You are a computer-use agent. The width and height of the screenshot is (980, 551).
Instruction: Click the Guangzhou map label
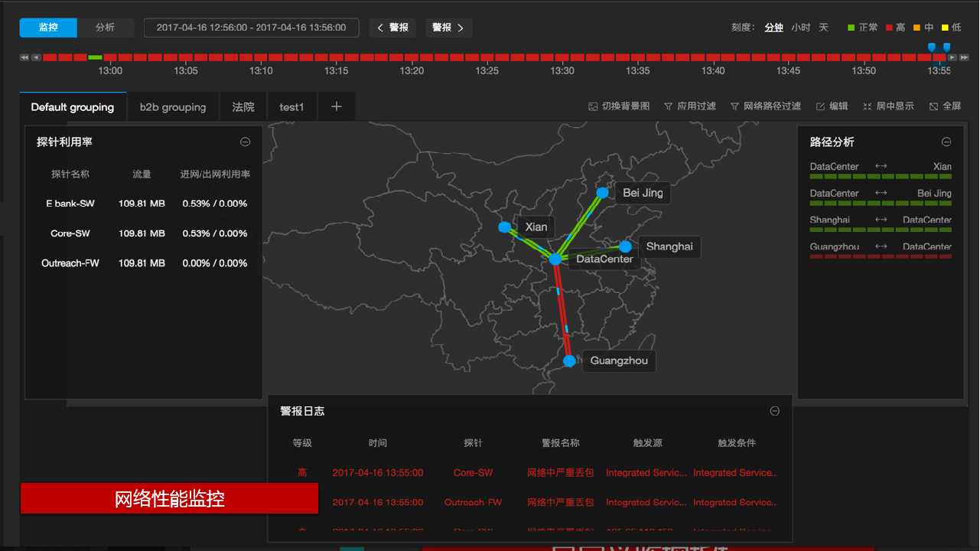(619, 360)
